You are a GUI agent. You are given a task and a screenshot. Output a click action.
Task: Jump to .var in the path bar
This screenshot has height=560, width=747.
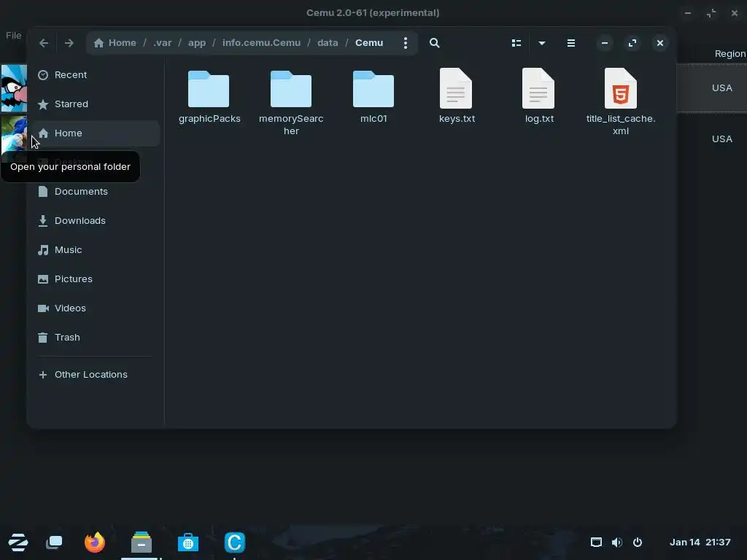tap(163, 43)
